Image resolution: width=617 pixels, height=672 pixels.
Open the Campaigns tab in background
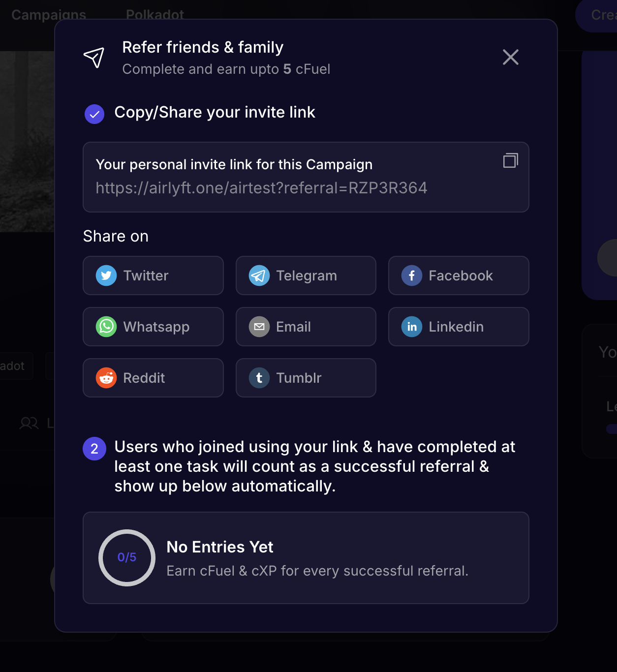tap(49, 14)
